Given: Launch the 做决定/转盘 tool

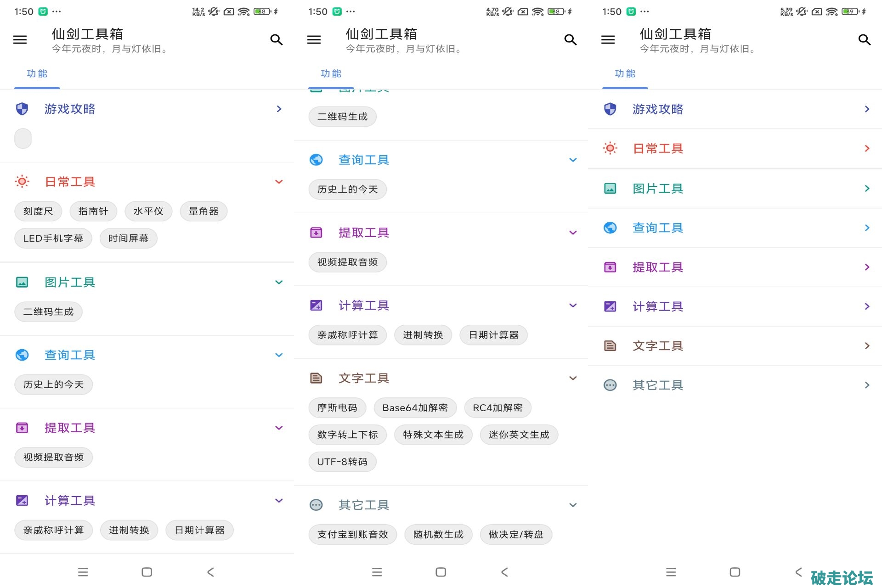Looking at the screenshot, I should point(516,535).
